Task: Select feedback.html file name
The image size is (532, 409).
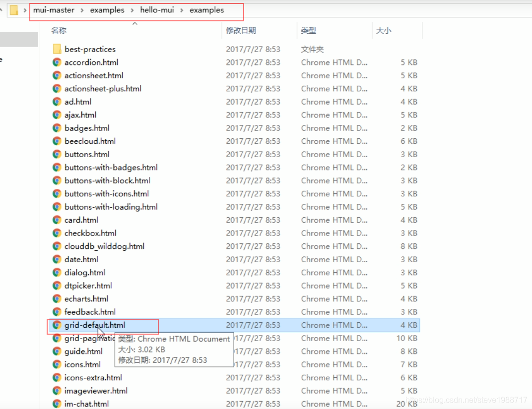Action: point(90,312)
